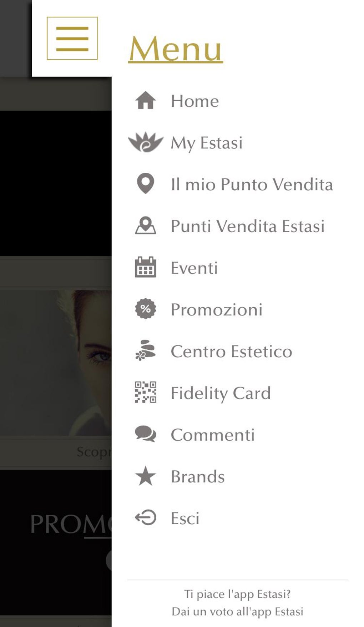This screenshot has width=364, height=627.
Task: Select the Promozioni menu label
Action: point(216,310)
